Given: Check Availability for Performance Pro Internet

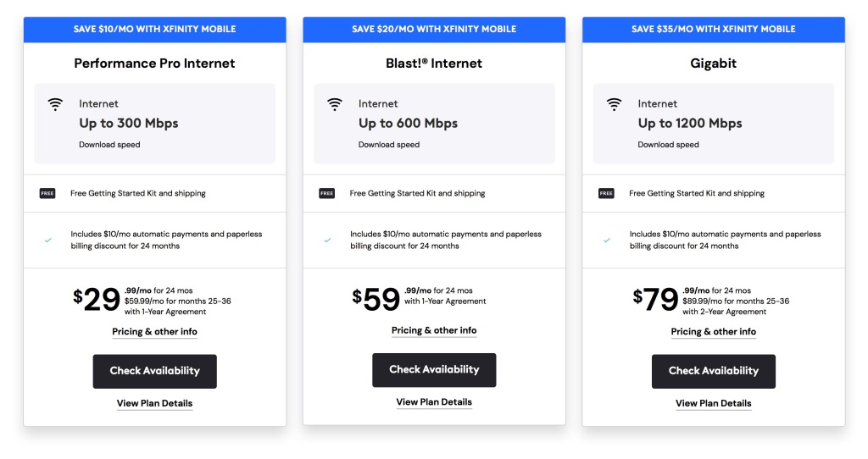Looking at the screenshot, I should tap(154, 371).
